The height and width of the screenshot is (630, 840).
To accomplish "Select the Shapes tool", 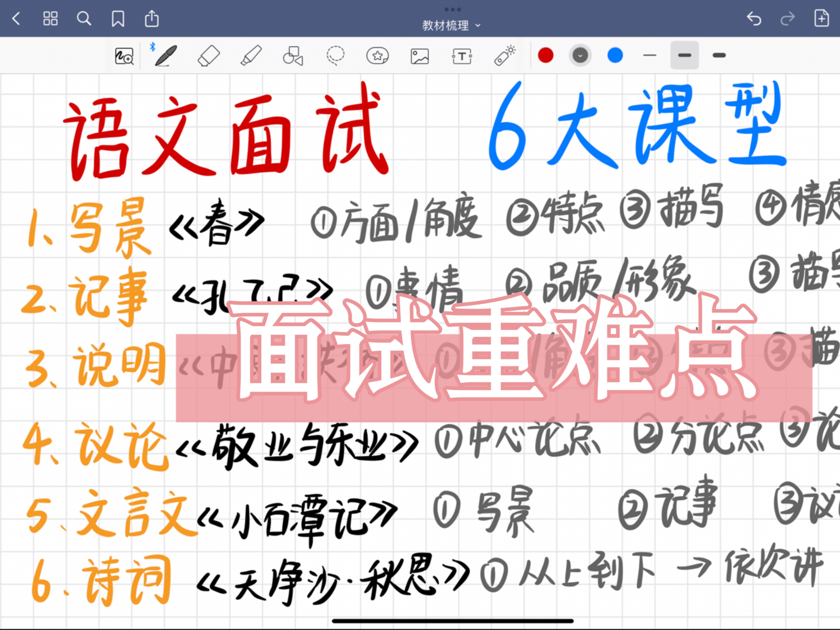I will 293,56.
